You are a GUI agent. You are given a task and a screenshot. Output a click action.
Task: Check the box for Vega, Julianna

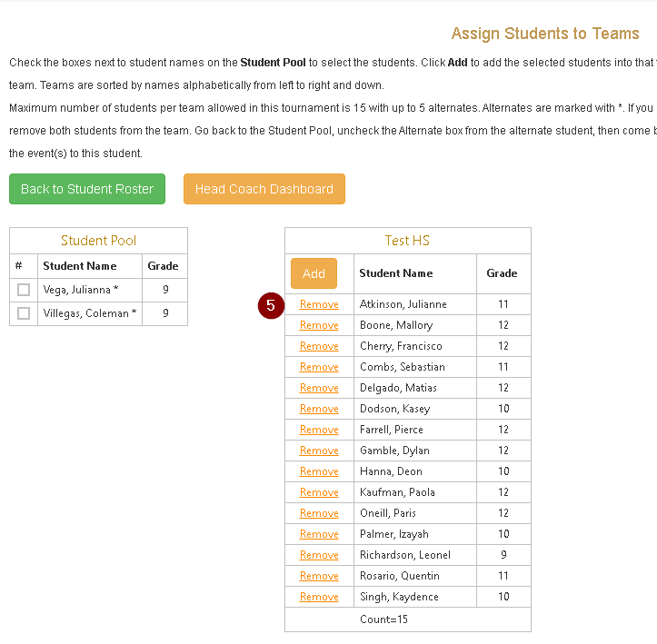coord(24,290)
